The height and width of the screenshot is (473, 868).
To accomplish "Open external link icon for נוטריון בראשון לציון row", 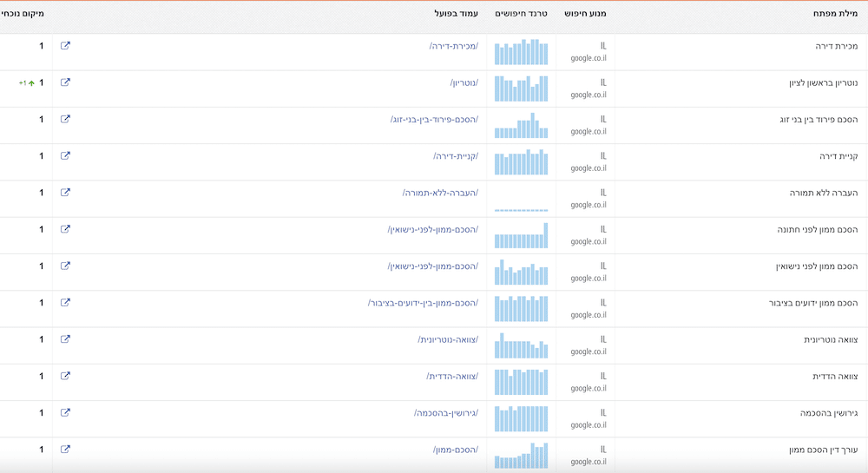I will click(65, 82).
